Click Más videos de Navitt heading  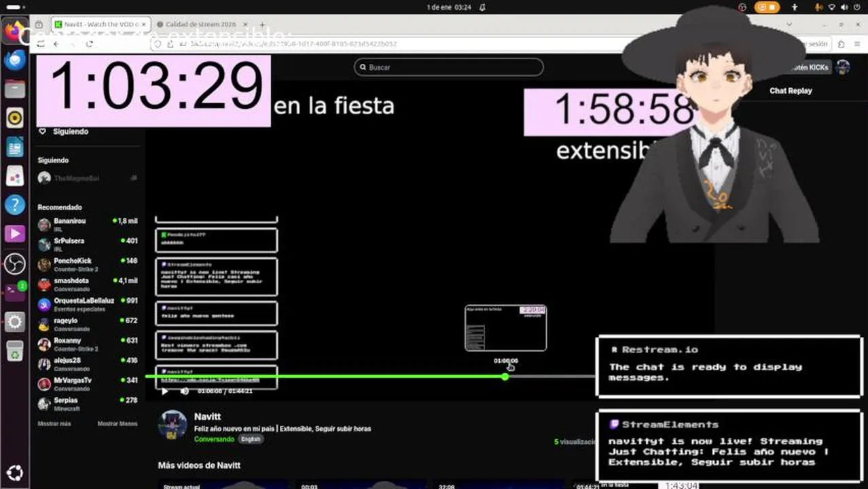click(x=199, y=465)
